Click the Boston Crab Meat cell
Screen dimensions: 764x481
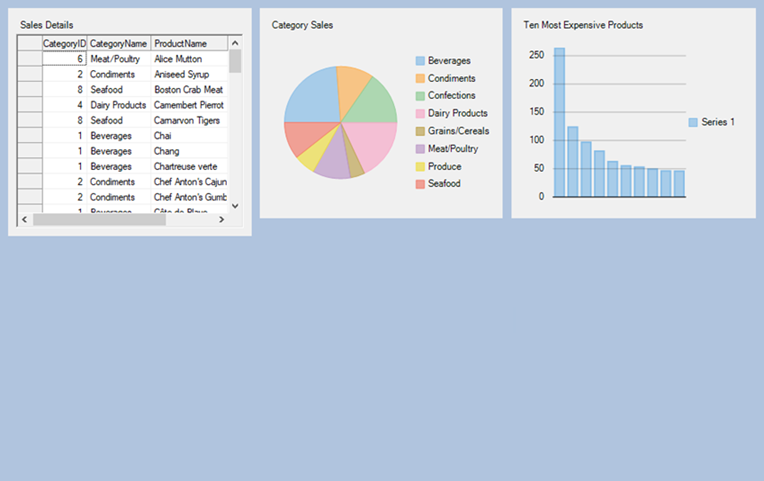(188, 90)
